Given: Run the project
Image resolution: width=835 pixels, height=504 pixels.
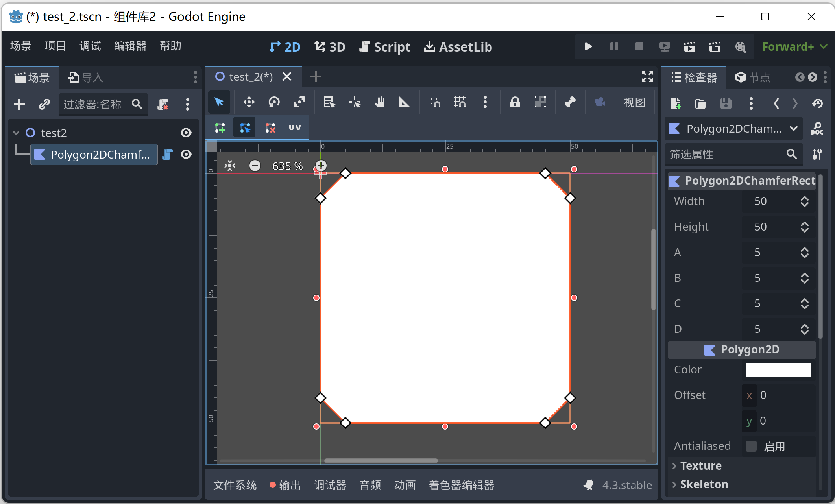Looking at the screenshot, I should point(588,47).
